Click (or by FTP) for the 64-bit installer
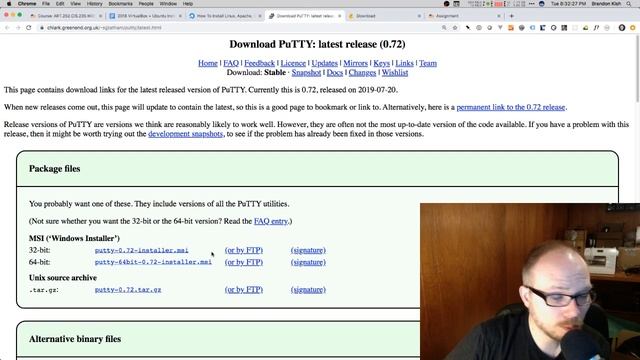 click(244, 262)
